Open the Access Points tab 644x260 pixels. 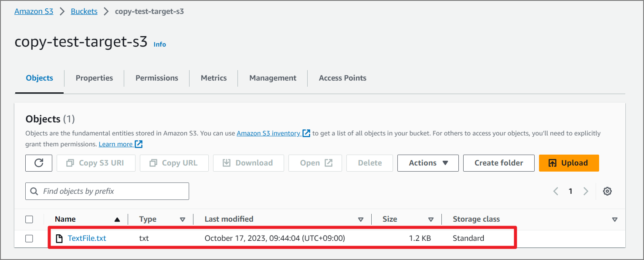coord(342,78)
